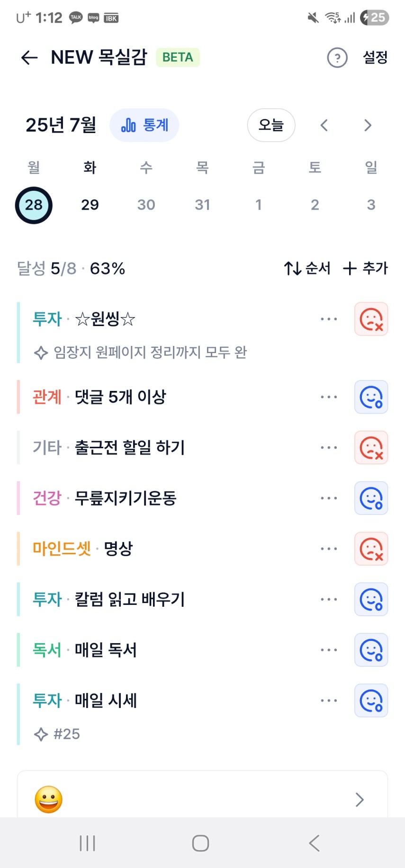This screenshot has width=405, height=868.
Task: Tap the Android home navigation button
Action: (x=200, y=843)
